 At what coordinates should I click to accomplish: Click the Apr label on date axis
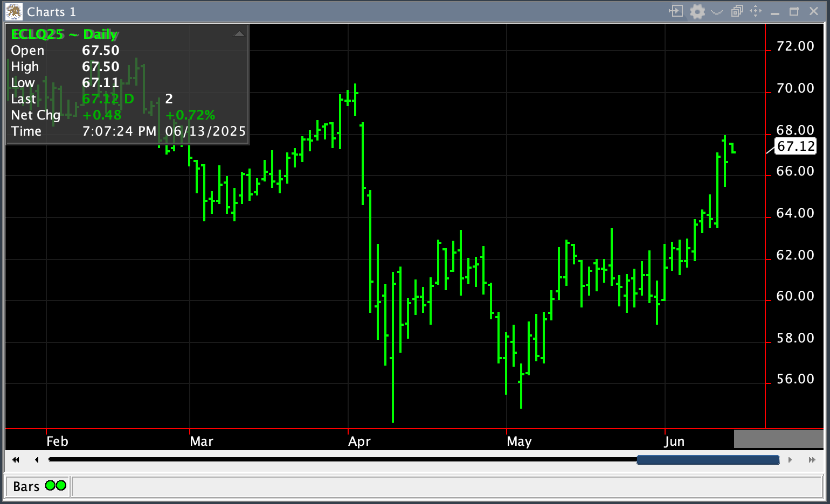point(359,442)
